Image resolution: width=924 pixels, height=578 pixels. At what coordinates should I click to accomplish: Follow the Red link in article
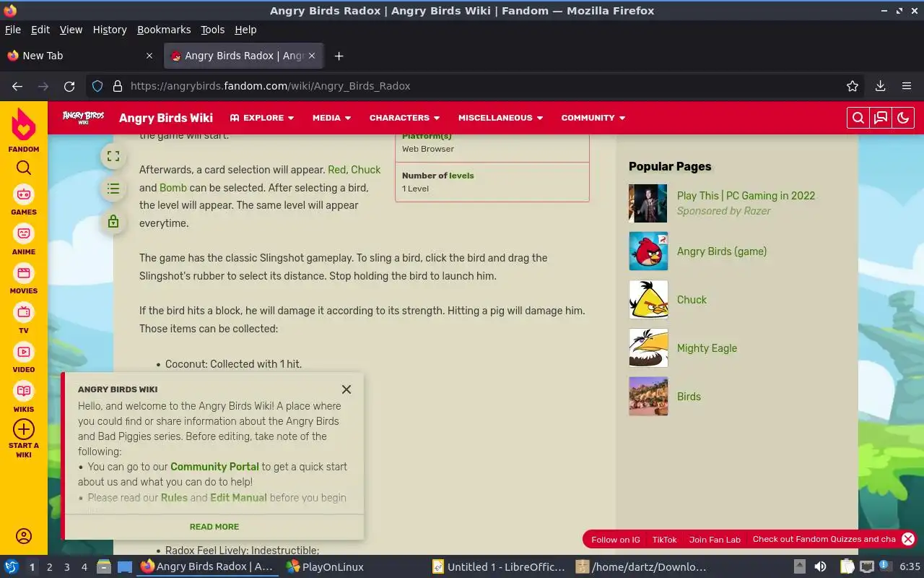[x=336, y=170]
